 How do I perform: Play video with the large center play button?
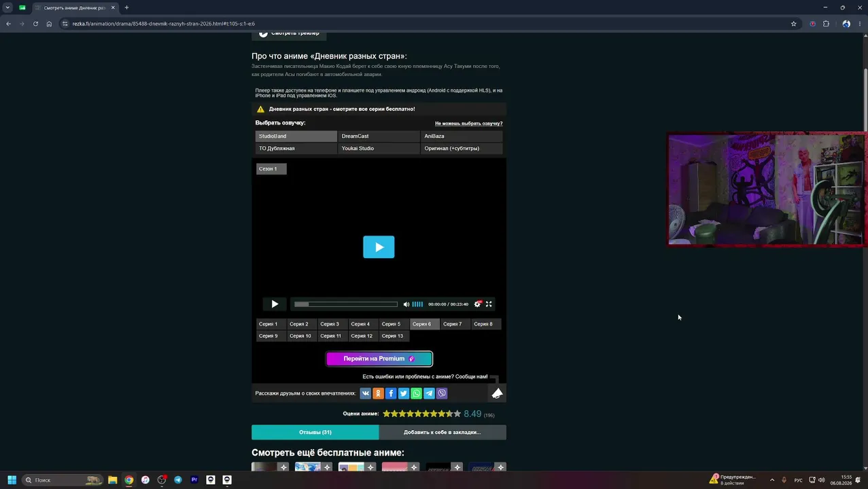coord(379,247)
